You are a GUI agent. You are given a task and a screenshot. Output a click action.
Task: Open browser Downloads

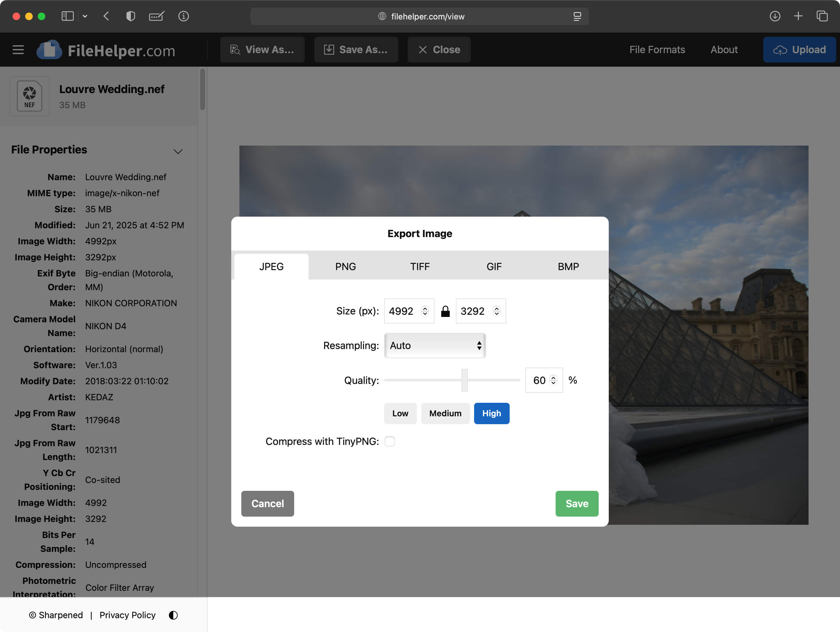click(x=775, y=16)
